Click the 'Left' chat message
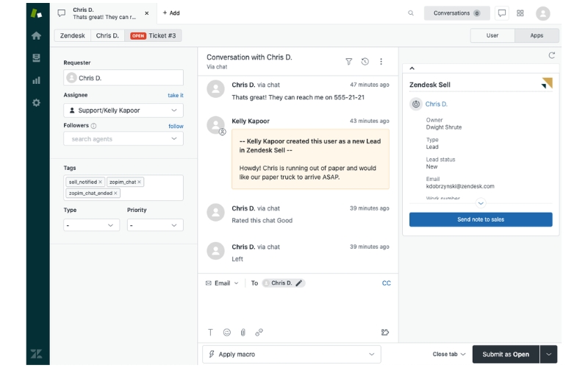This screenshot has height=368, width=588. pyautogui.click(x=237, y=259)
